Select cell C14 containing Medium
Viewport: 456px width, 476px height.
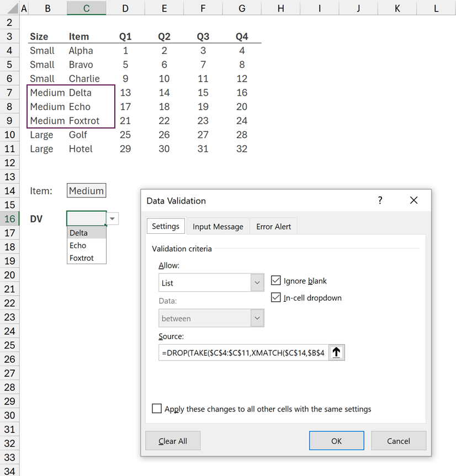(x=86, y=191)
